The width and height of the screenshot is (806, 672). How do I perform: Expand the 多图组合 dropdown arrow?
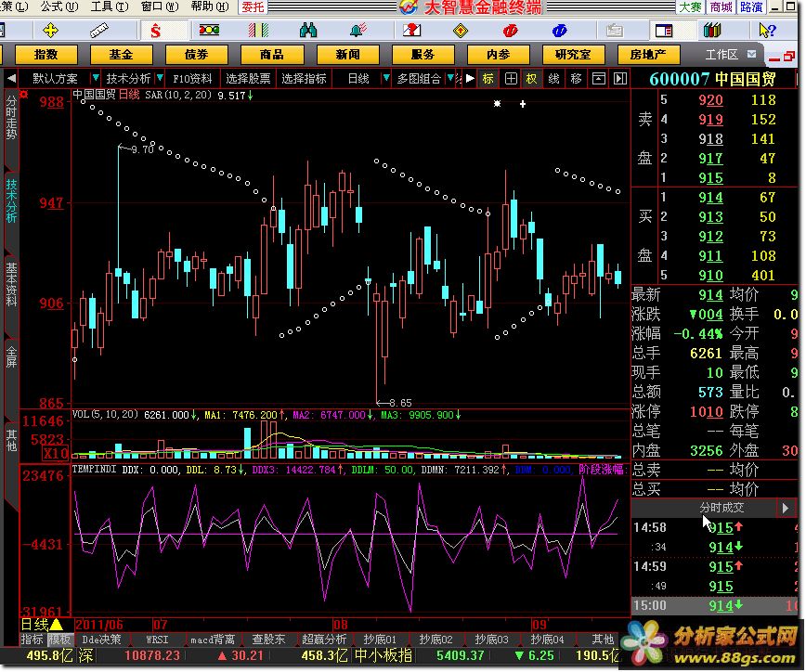(x=450, y=78)
